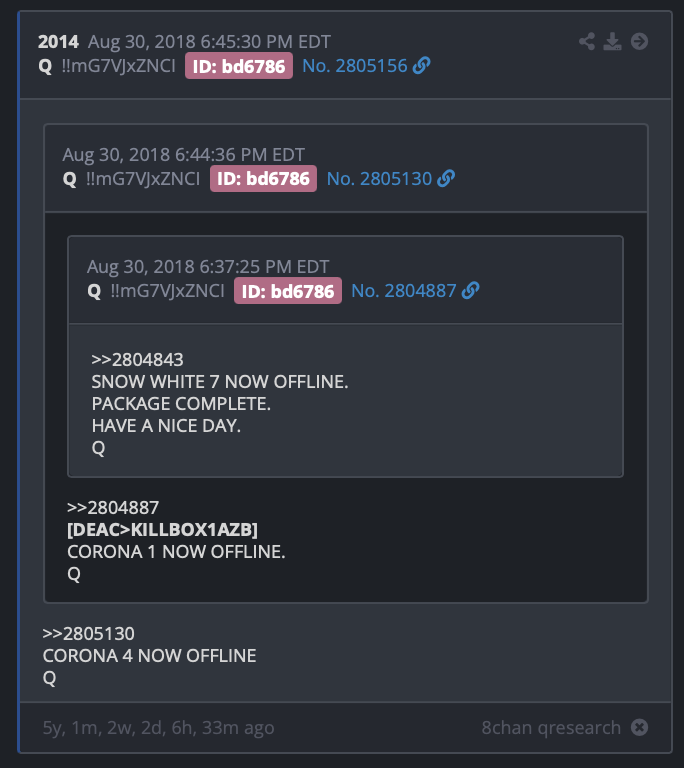Image resolution: width=684 pixels, height=768 pixels.
Task: Select the top ID: bd6786 badge
Action: pos(239,66)
